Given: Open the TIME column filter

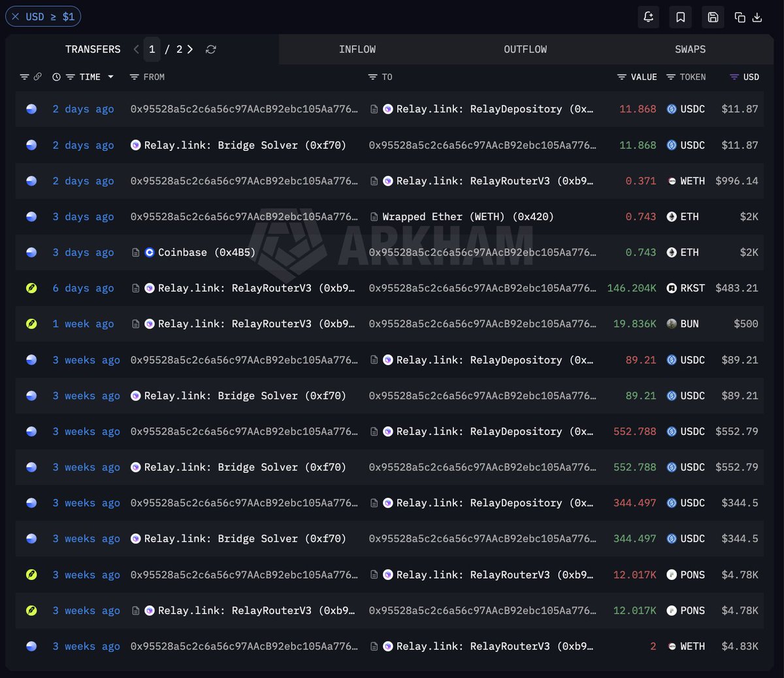Looking at the screenshot, I should coord(70,77).
